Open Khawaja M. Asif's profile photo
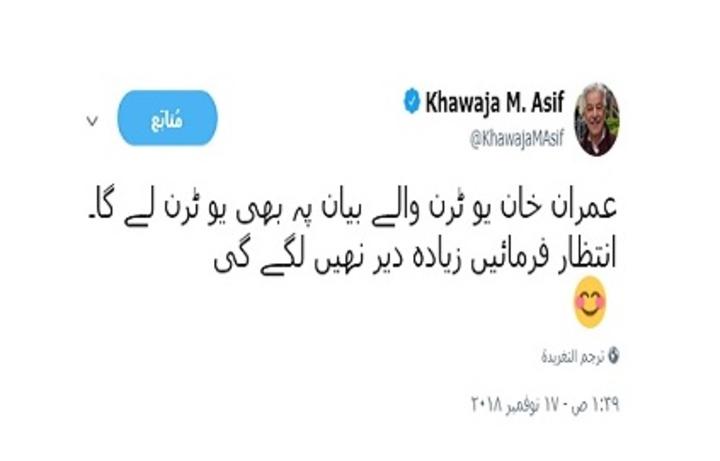The image size is (720, 461). 596,119
